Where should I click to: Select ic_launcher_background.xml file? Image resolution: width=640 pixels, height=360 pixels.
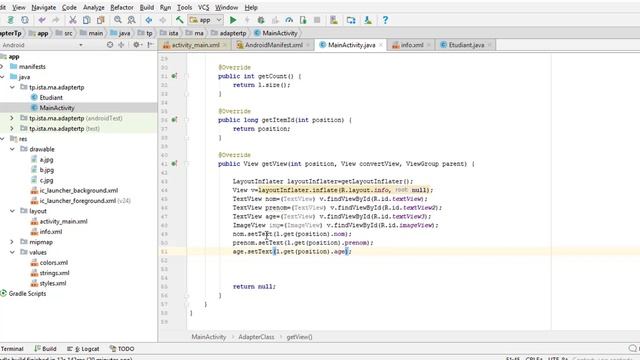click(79, 190)
